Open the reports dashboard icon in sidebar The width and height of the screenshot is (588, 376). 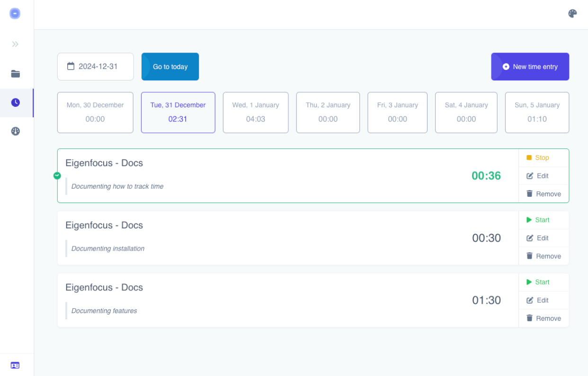(x=16, y=131)
